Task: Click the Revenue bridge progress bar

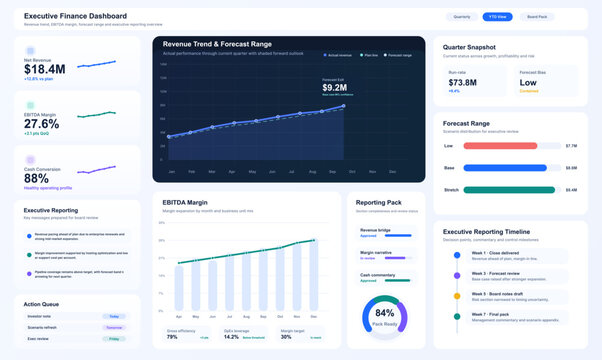Action: click(398, 236)
